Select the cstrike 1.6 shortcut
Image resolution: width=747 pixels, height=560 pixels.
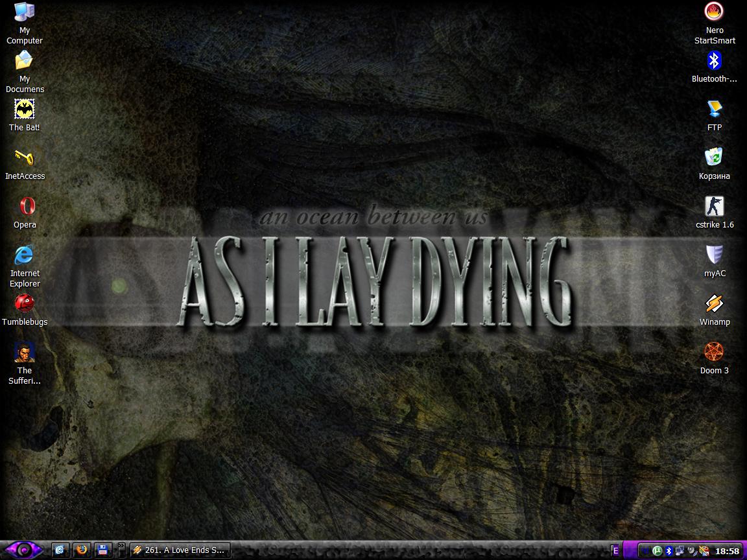714,213
